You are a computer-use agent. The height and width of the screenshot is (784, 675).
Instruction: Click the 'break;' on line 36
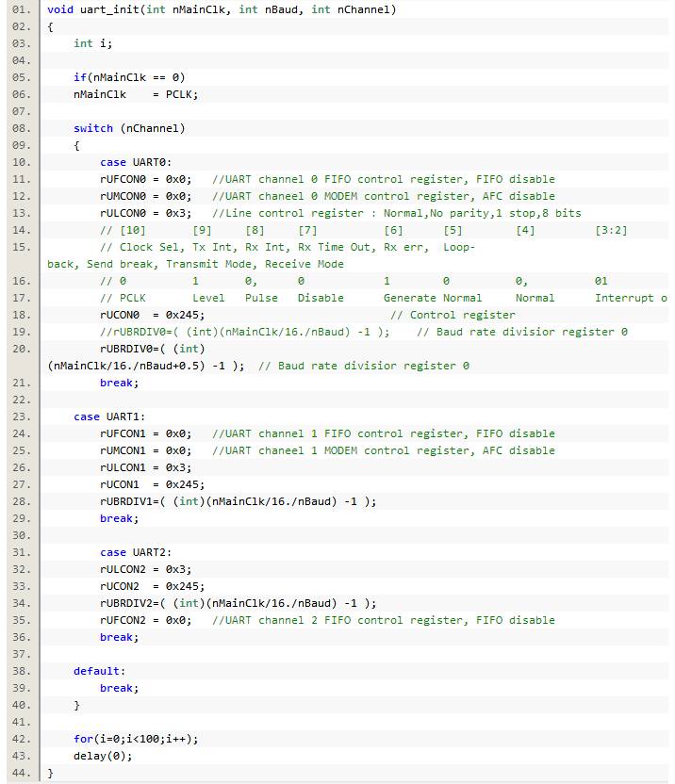119,639
